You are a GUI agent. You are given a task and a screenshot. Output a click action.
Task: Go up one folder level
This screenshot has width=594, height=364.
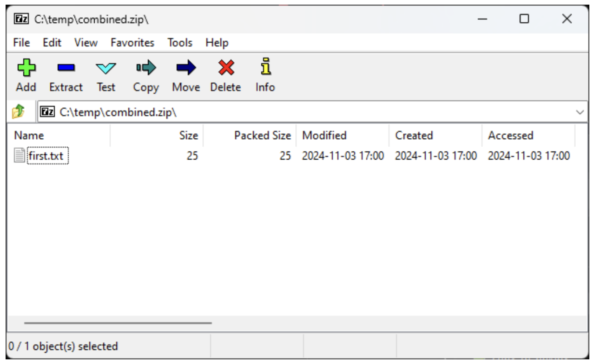18,112
